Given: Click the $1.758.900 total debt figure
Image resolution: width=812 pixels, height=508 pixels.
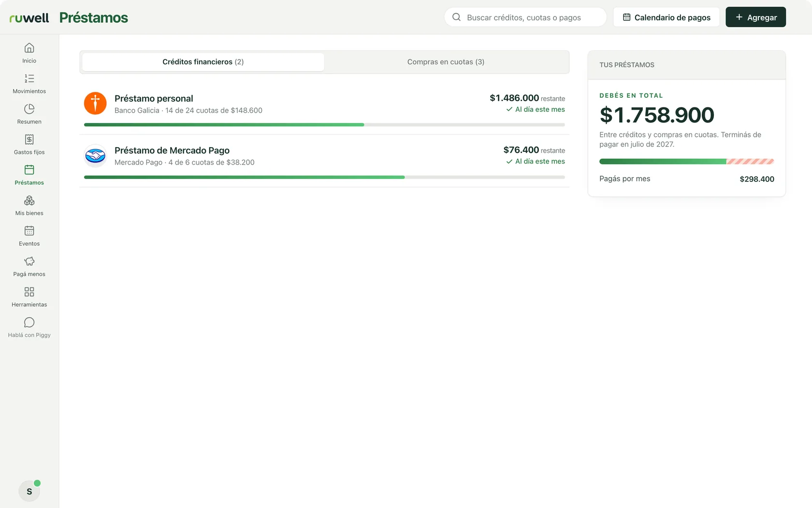Looking at the screenshot, I should click(x=657, y=115).
